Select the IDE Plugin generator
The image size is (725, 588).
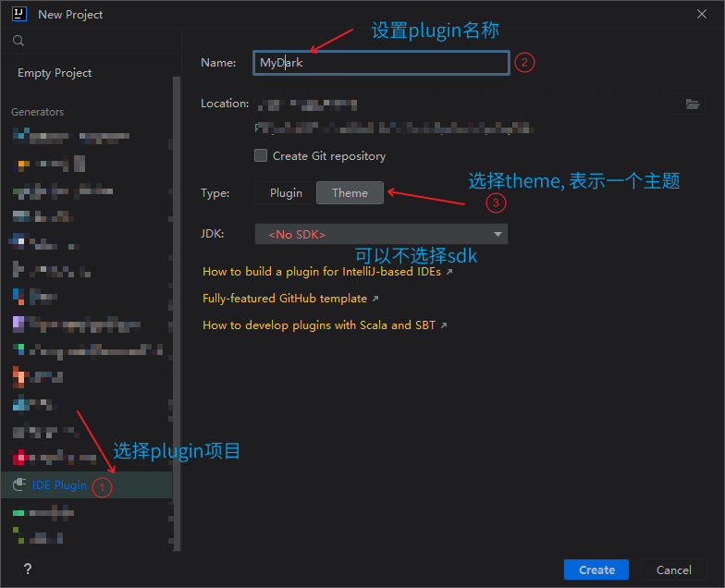[x=87, y=484]
